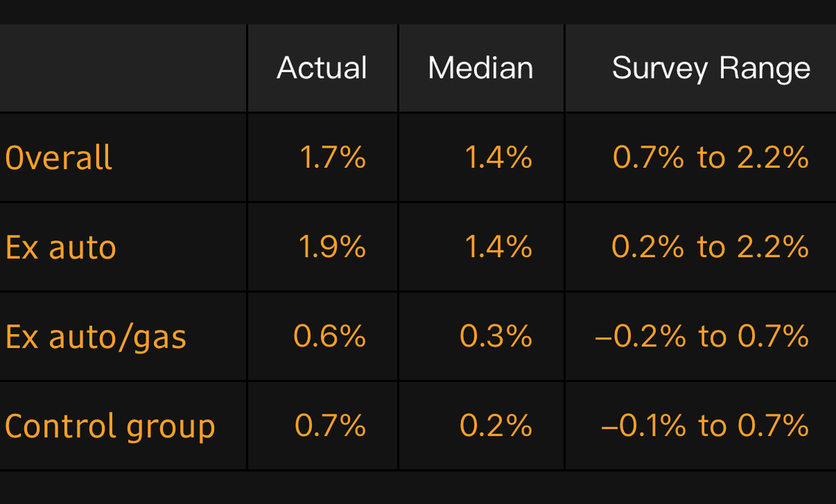Select survey range –0.1% to 0.7%

(704, 425)
